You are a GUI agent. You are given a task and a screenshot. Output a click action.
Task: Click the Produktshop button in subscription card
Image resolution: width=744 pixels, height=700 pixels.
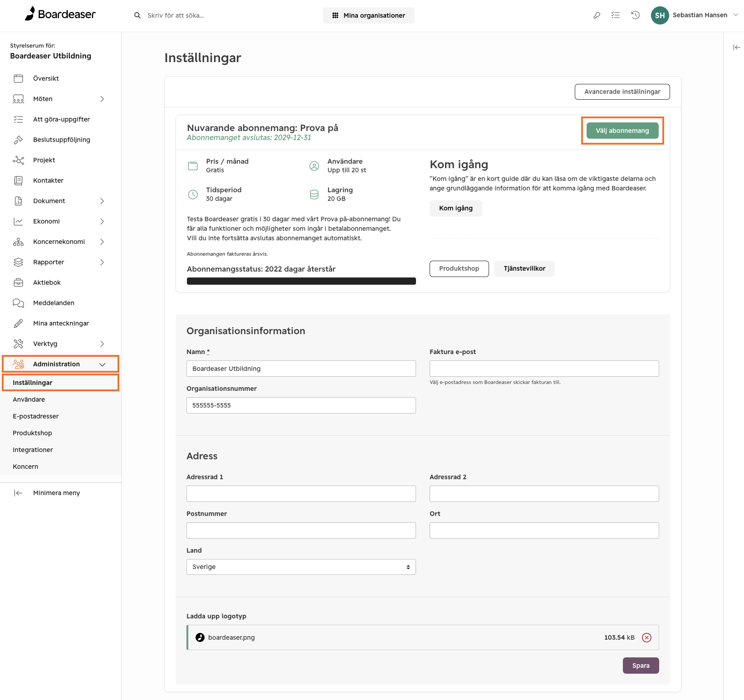(x=459, y=268)
